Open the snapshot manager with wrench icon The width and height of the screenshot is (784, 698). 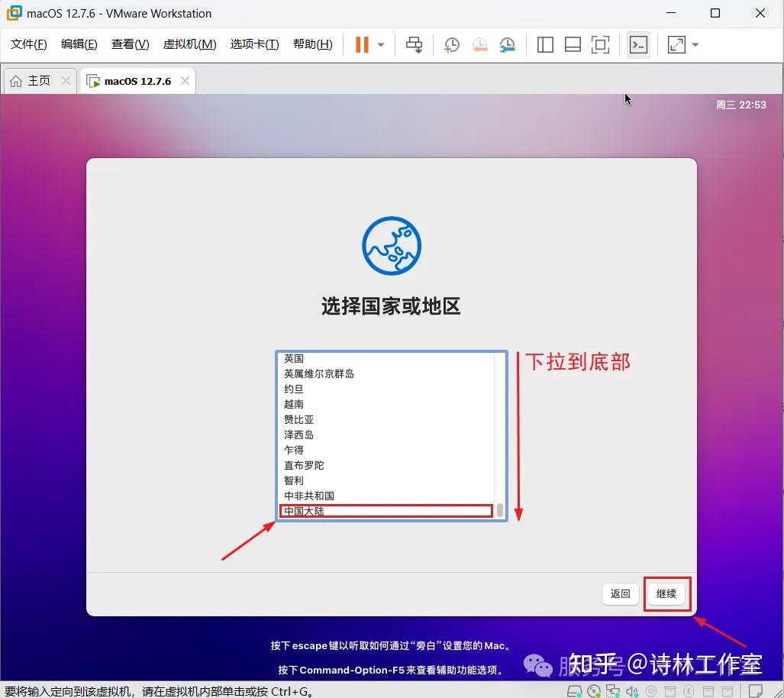click(507, 44)
